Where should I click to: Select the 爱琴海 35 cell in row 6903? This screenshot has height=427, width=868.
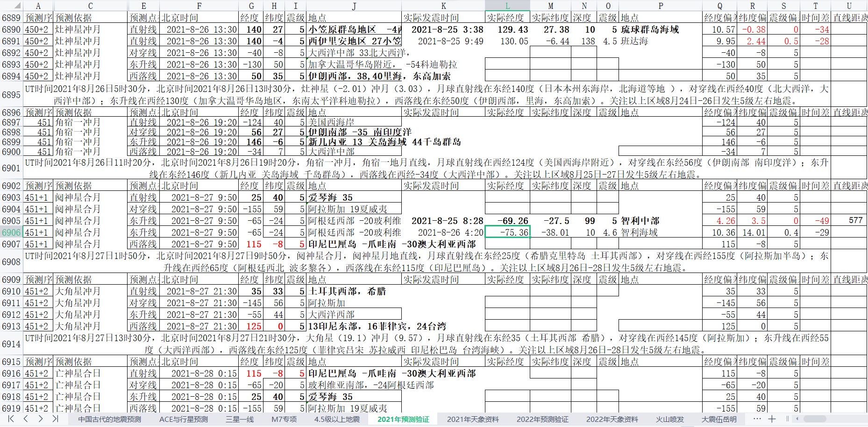point(354,197)
